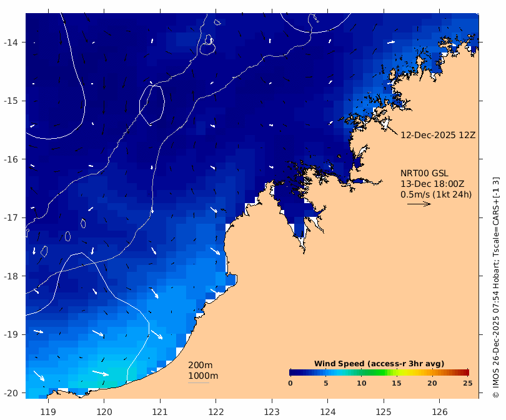Click the "NRT00 GSL" label
Screen dimensions: 506x420
coord(424,173)
